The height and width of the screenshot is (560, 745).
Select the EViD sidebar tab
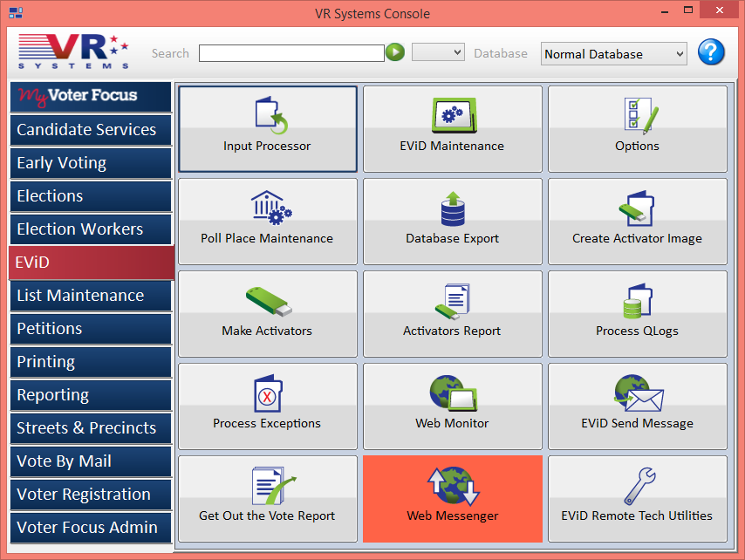point(92,263)
